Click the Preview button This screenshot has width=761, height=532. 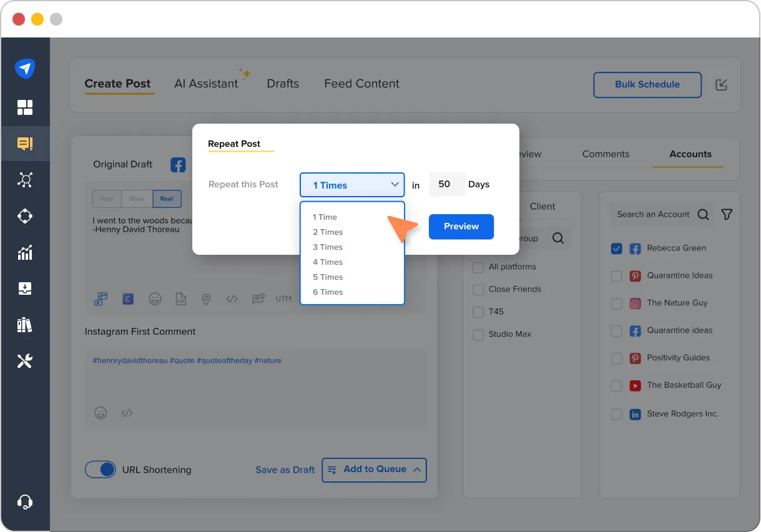461,227
